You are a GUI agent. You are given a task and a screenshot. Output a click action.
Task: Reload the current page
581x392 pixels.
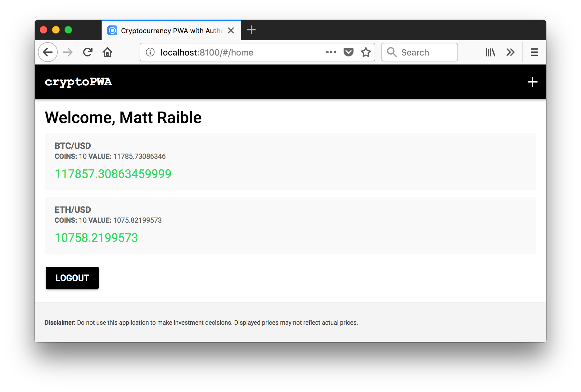[88, 52]
